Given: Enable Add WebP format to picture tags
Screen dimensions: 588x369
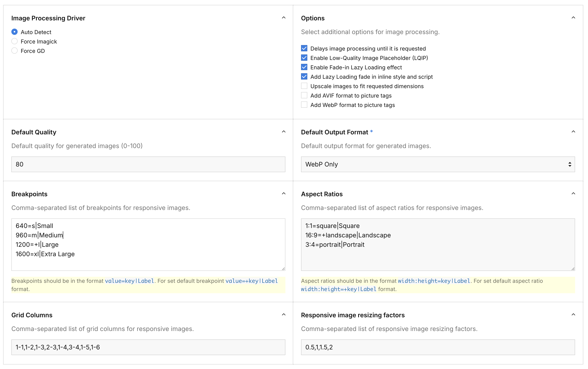Looking at the screenshot, I should coord(304,105).
